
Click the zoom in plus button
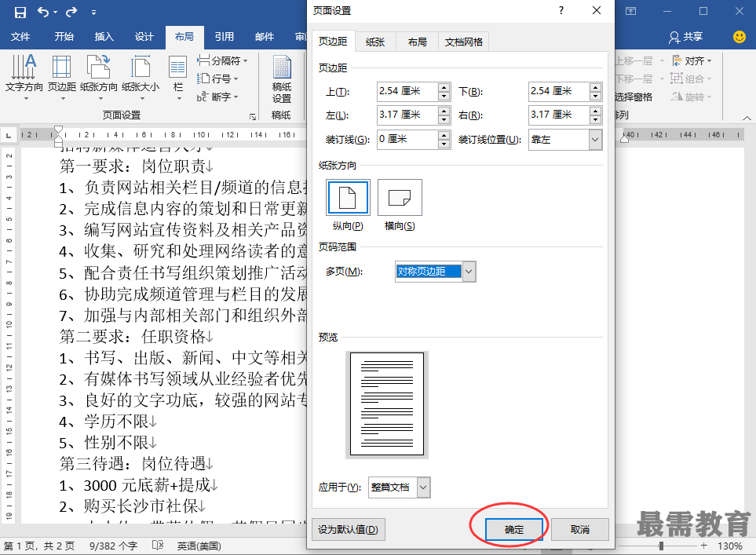(704, 546)
